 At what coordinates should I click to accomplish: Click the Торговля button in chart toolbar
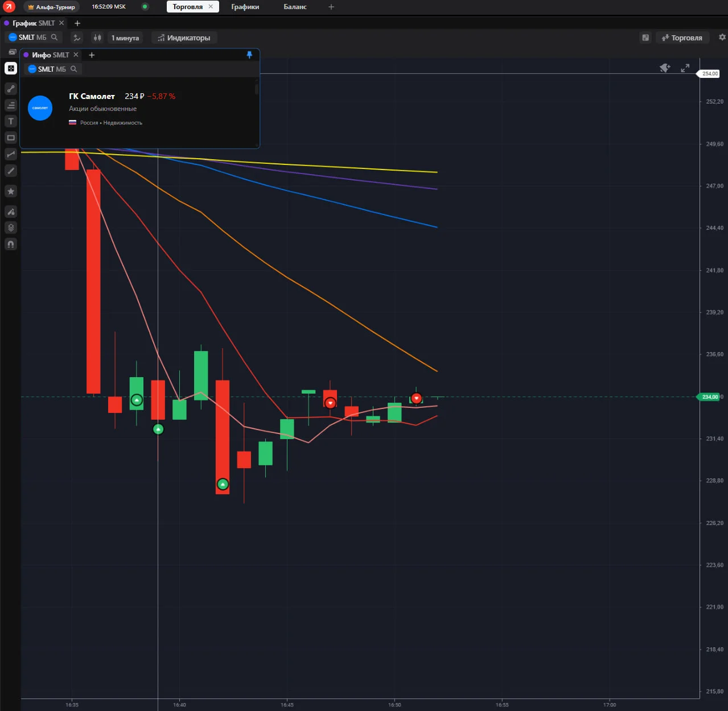682,38
